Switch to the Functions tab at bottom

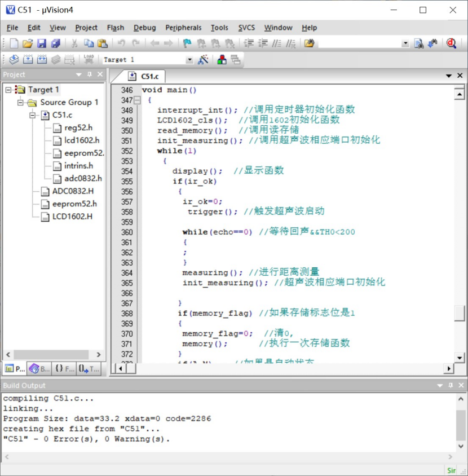[63, 368]
